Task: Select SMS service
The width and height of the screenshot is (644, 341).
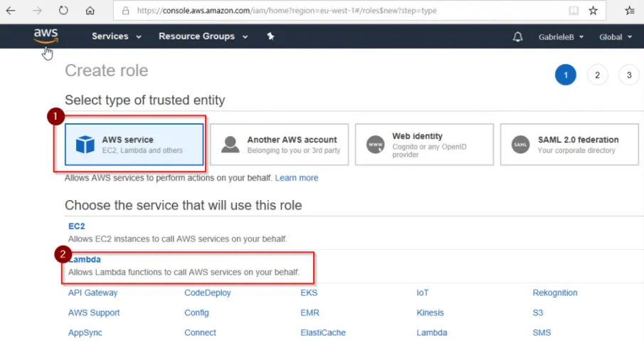Action: pos(542,332)
